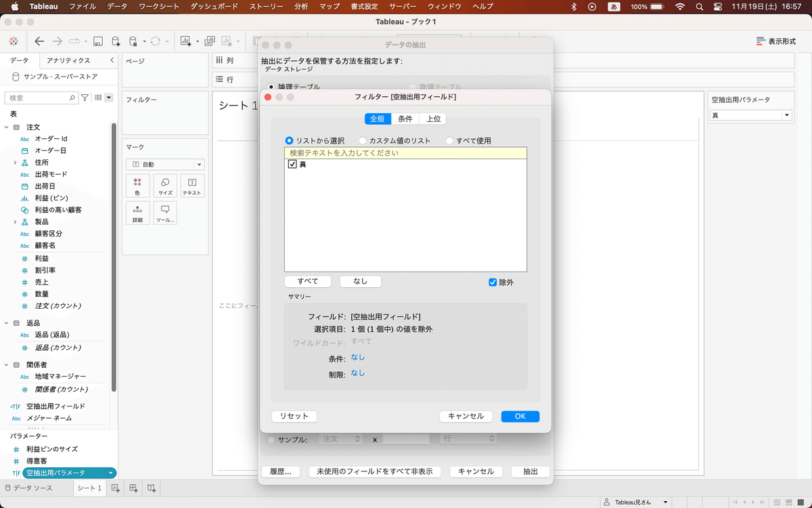This screenshot has width=812, height=508.
Task: Select the 論理テーブル radio button
Action: [272, 87]
